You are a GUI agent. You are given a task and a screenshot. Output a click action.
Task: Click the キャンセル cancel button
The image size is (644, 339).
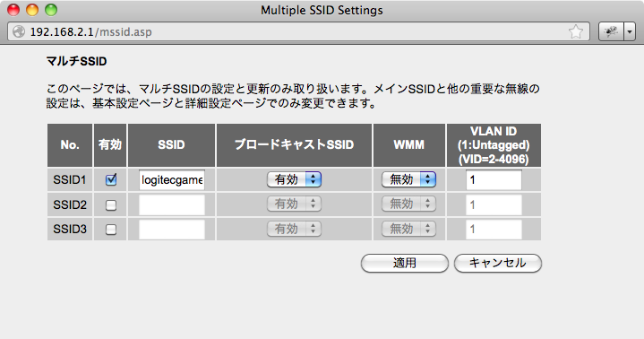coord(498,263)
